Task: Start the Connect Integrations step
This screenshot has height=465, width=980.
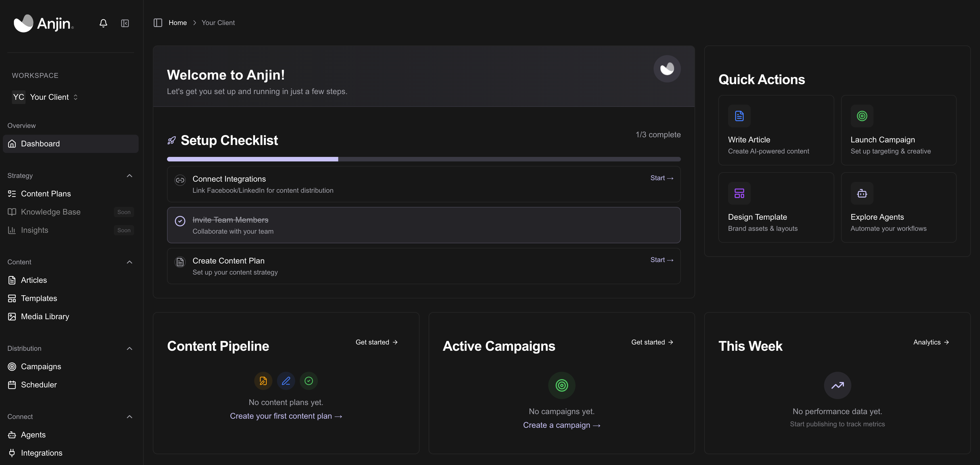Action: point(662,178)
